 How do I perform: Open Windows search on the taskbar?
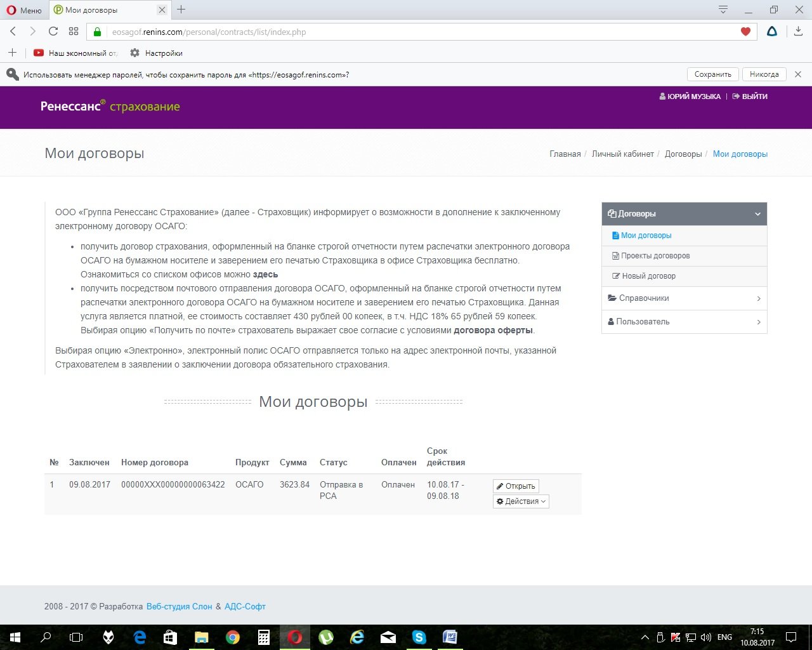(46, 637)
